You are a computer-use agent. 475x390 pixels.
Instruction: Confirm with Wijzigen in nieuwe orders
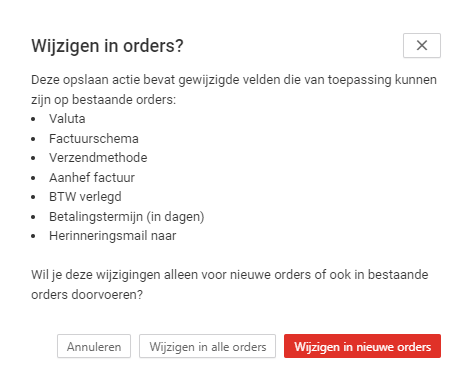(x=362, y=346)
